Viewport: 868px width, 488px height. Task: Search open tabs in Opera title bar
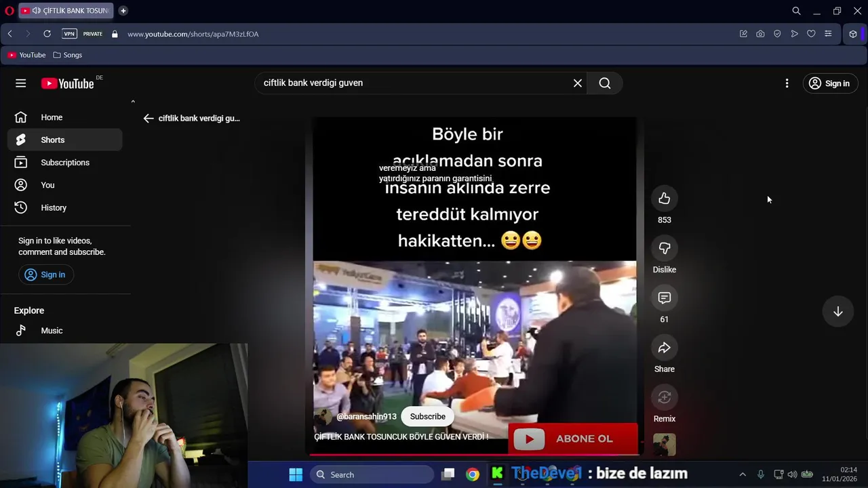coord(796,11)
